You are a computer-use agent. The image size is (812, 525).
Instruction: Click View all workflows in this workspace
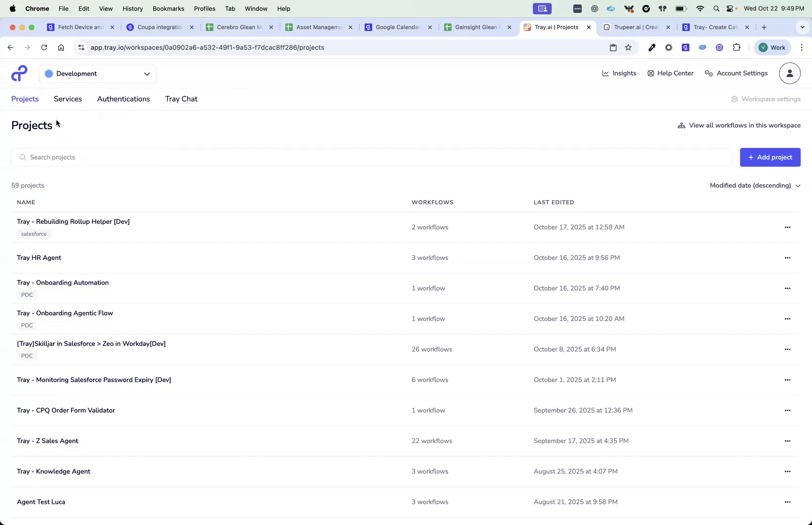click(x=738, y=125)
